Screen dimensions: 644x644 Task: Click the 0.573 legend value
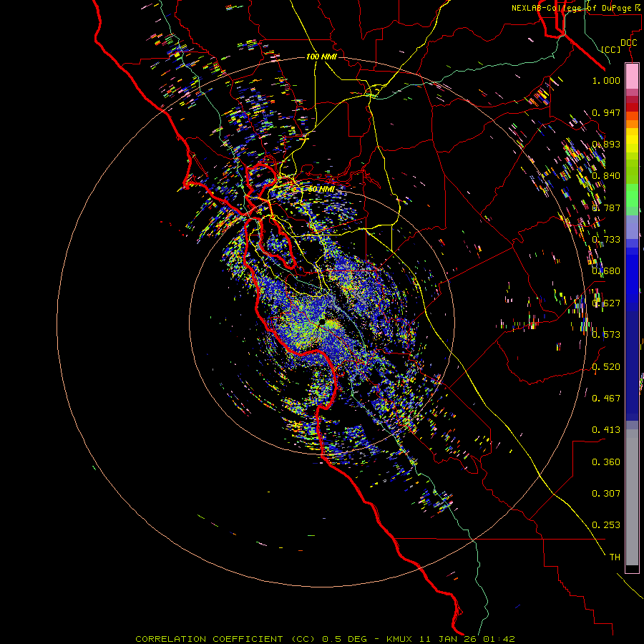point(606,335)
